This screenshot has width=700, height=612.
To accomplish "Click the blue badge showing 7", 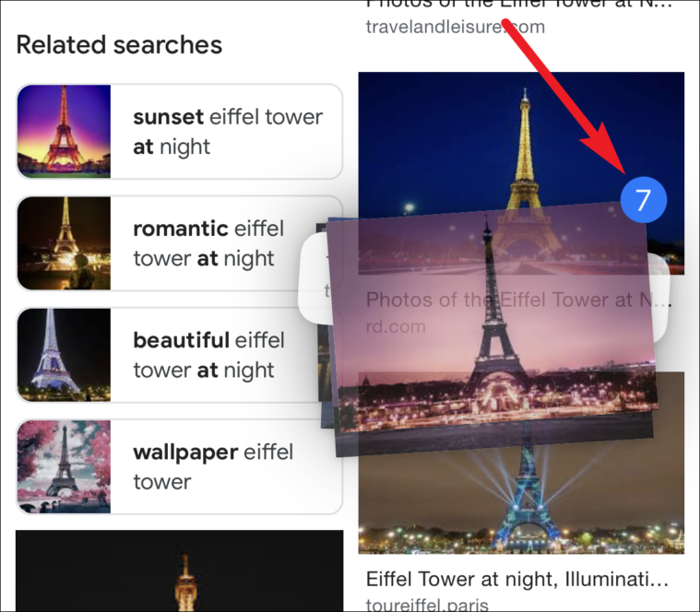I will (x=644, y=199).
